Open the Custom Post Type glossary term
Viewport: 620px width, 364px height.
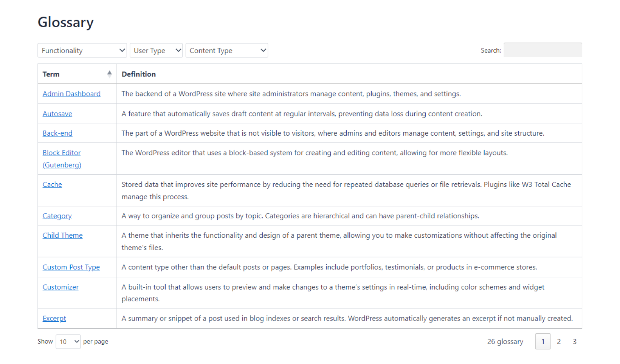71,267
